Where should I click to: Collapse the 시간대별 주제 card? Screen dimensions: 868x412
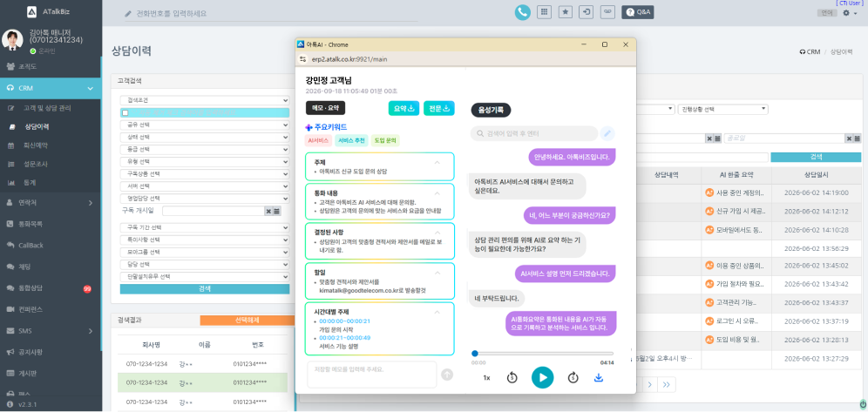(437, 312)
